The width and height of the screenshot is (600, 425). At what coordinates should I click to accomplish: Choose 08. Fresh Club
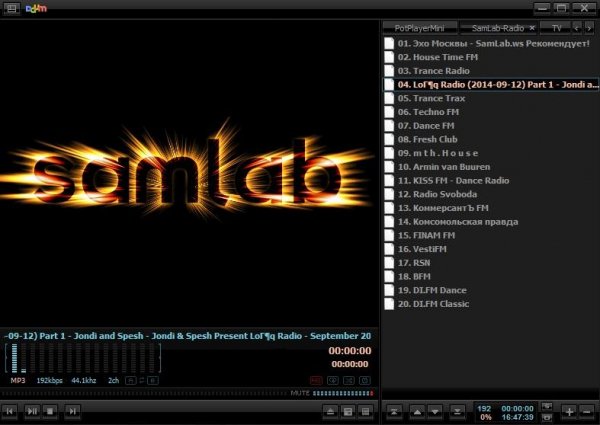click(x=491, y=139)
